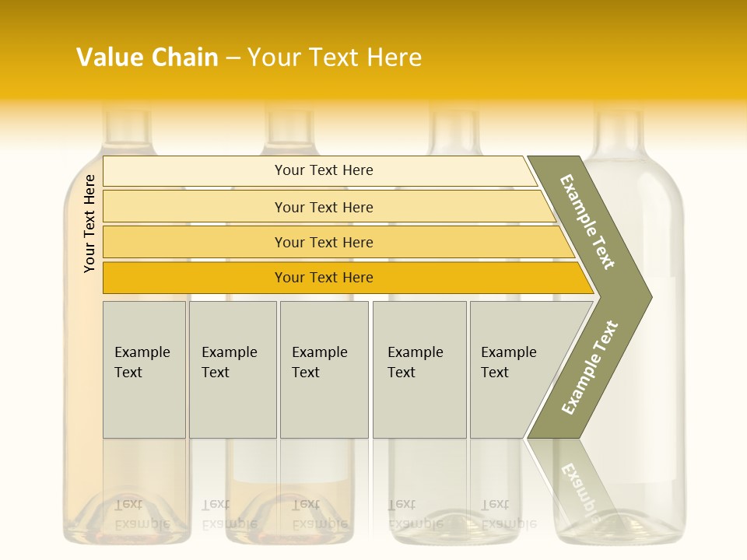The width and height of the screenshot is (747, 560).
Task: Click the reflected text under the first box
Action: (142, 513)
